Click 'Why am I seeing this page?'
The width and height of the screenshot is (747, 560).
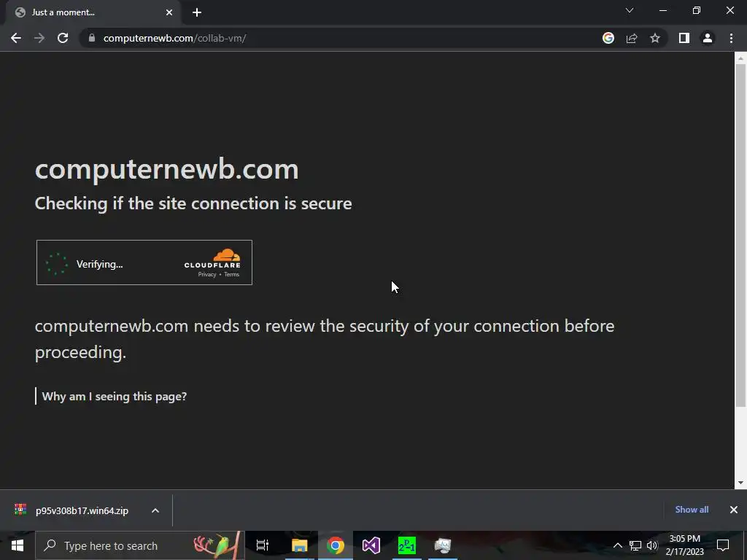point(115,396)
